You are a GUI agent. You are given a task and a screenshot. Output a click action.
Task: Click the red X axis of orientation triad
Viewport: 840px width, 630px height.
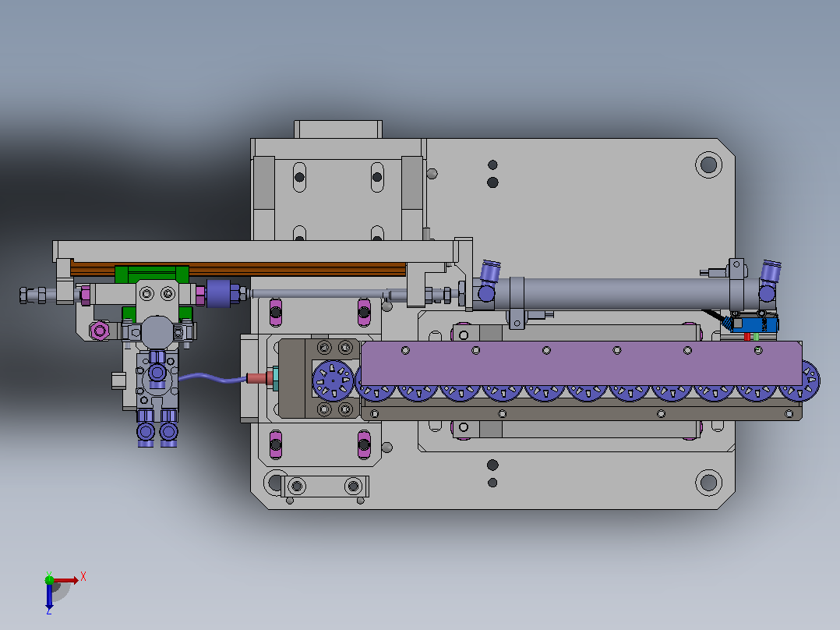65,581
